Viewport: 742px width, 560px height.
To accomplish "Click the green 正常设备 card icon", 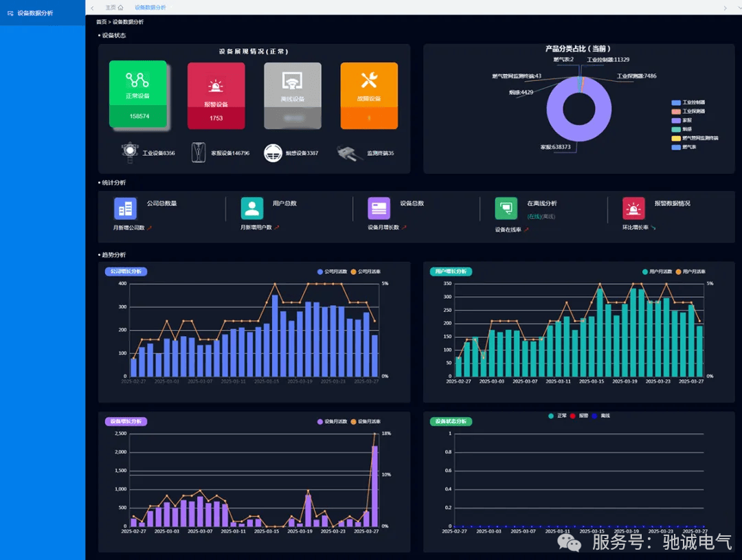I will [x=137, y=80].
